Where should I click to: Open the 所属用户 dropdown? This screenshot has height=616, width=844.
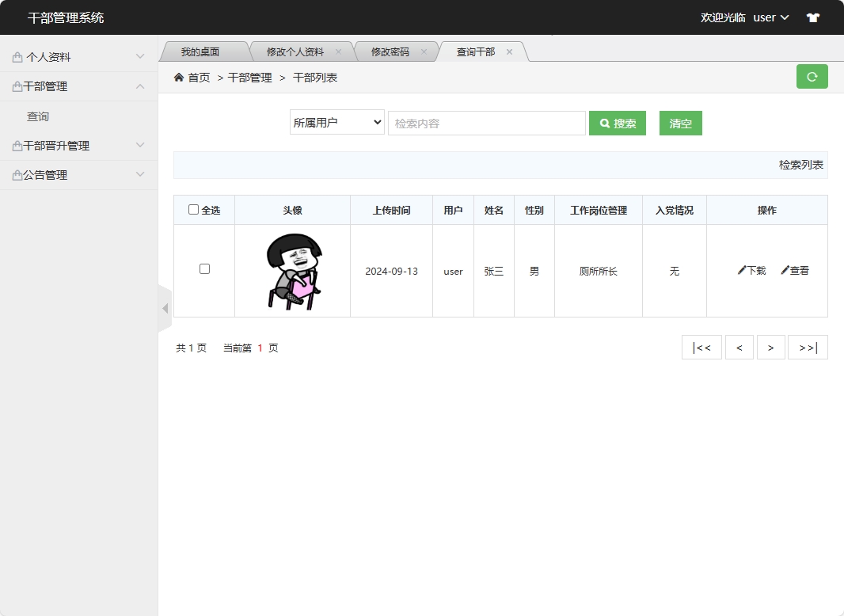(x=336, y=123)
